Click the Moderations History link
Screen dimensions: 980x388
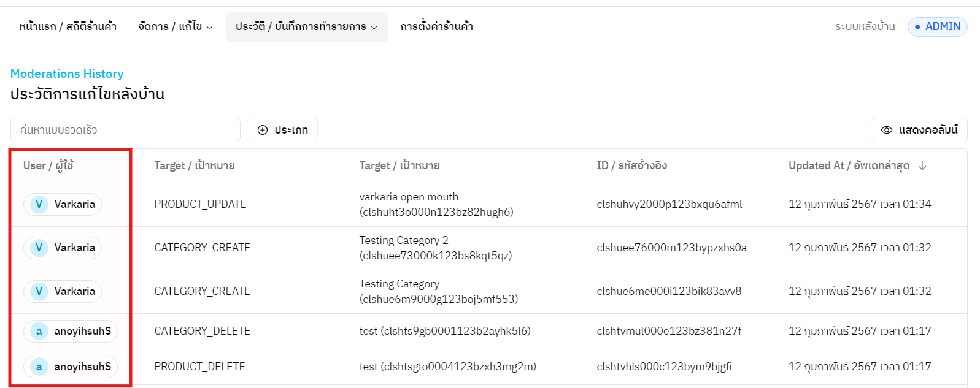point(67,74)
